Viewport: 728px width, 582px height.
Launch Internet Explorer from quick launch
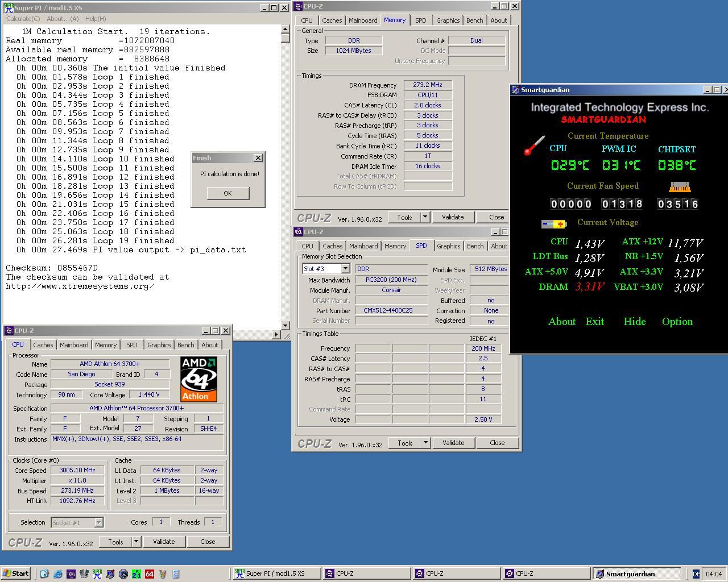pos(58,574)
